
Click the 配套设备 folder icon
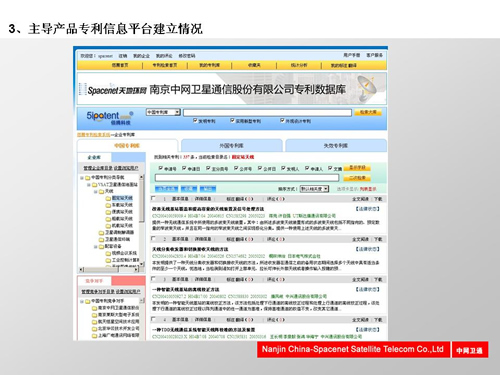101,246
